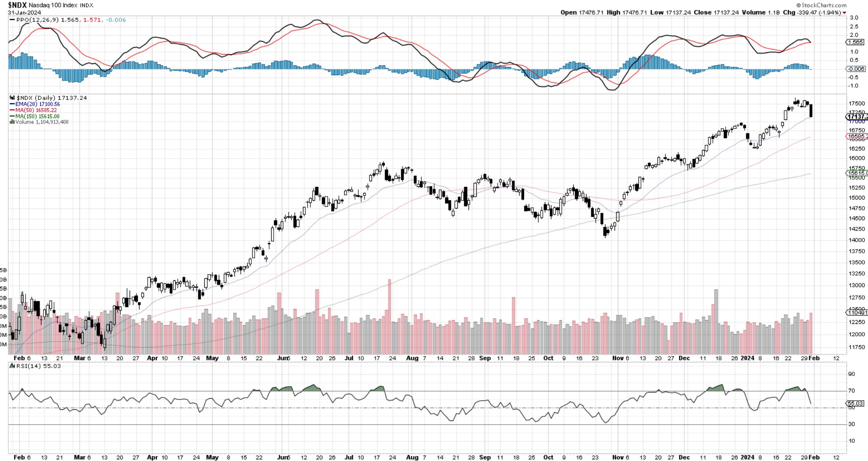Click the StockCharts.com watermark link
The width and height of the screenshot is (868, 461).
pyautogui.click(x=824, y=5)
